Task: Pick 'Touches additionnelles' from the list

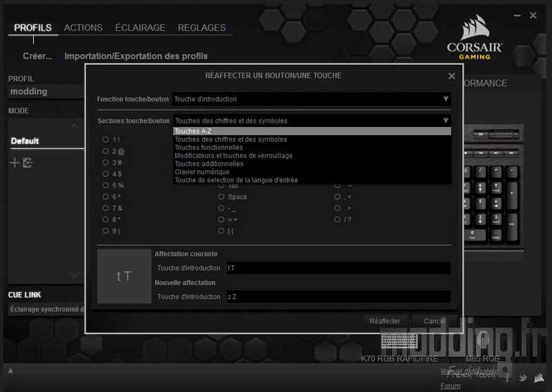Action: (312, 164)
